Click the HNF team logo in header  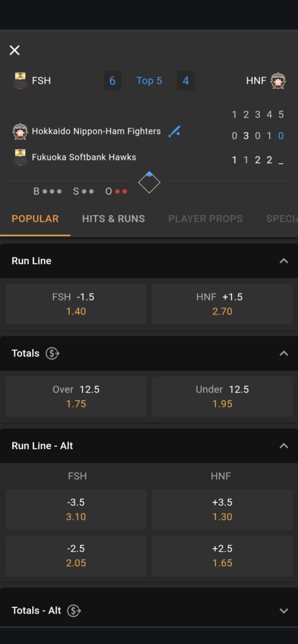[278, 81]
